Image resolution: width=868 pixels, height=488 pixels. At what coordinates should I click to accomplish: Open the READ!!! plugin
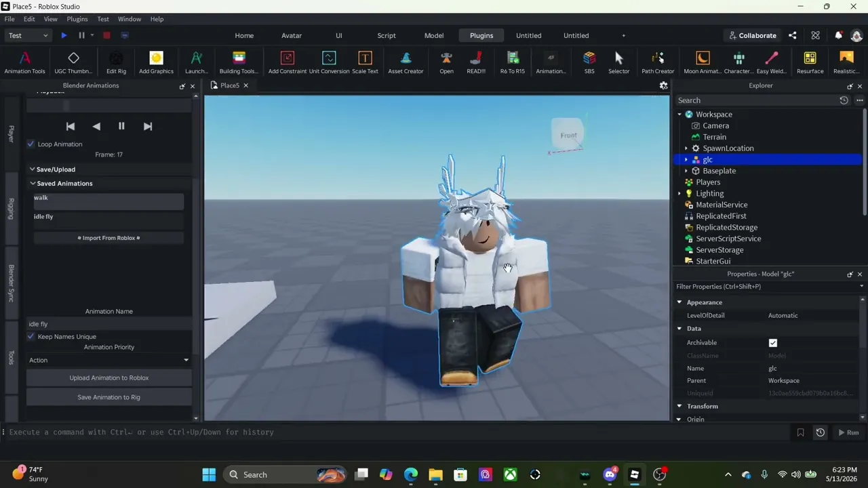coord(476,62)
